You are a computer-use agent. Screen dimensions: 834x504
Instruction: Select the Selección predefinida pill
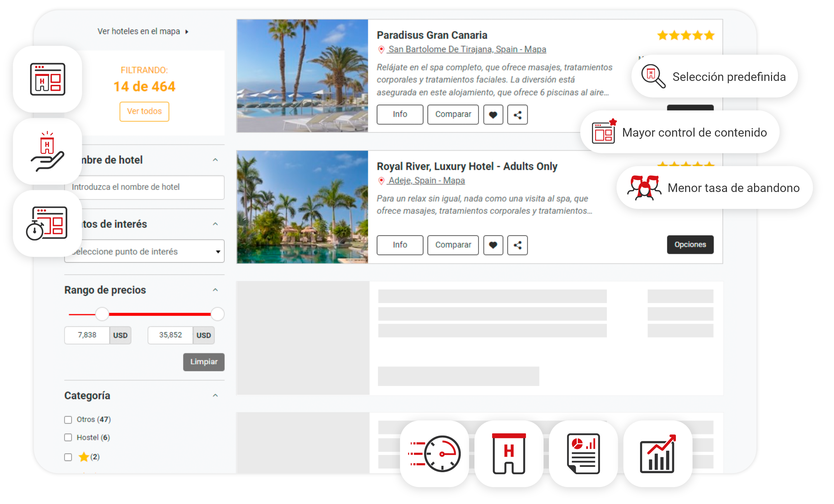coord(714,77)
